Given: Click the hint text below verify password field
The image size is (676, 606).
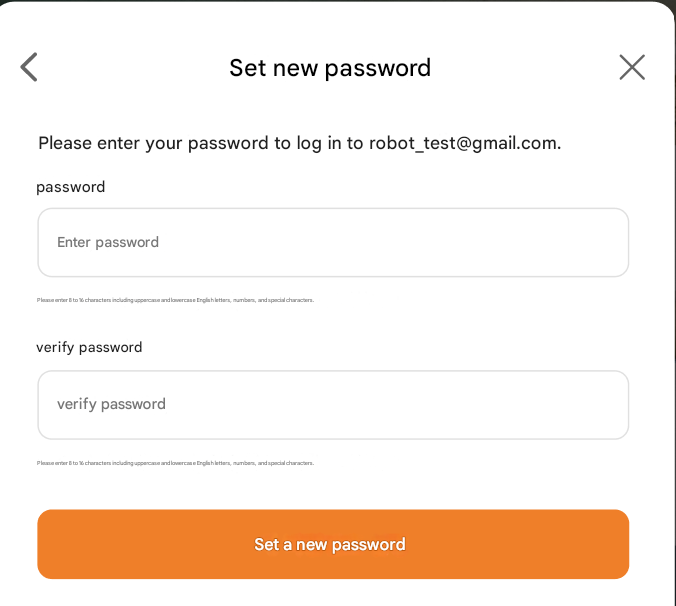Looking at the screenshot, I should tap(175, 463).
